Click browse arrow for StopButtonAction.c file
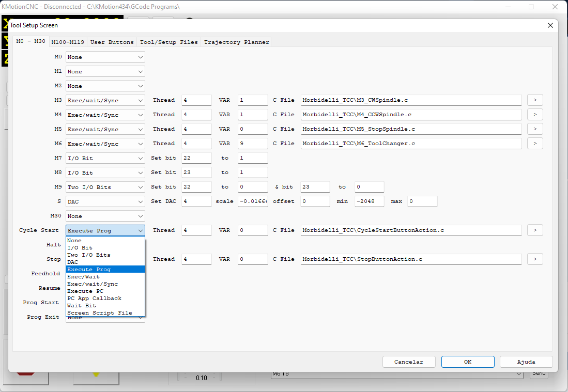The height and width of the screenshot is (392, 568). (534, 259)
